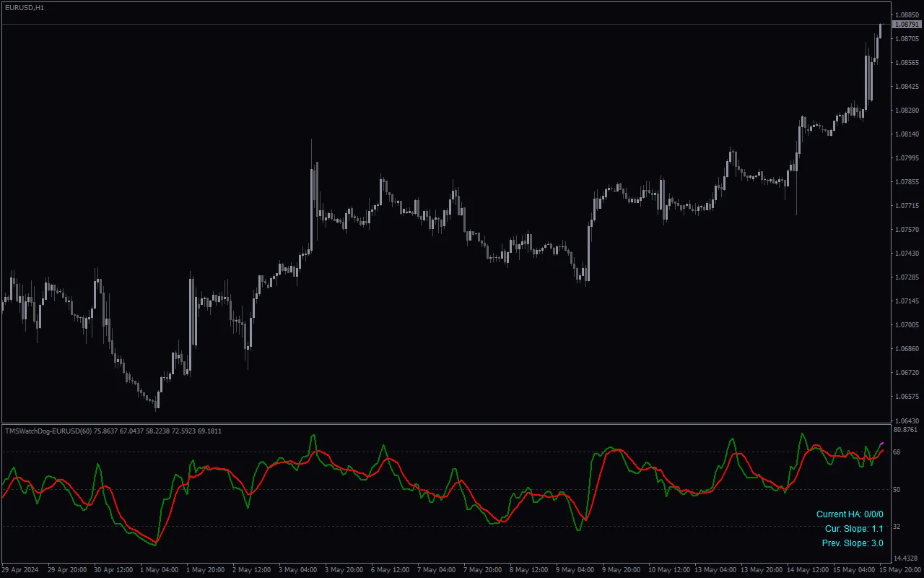This screenshot has height=578, width=924.
Task: Click the Prev. Slope: 3.0 label
Action: point(855,543)
